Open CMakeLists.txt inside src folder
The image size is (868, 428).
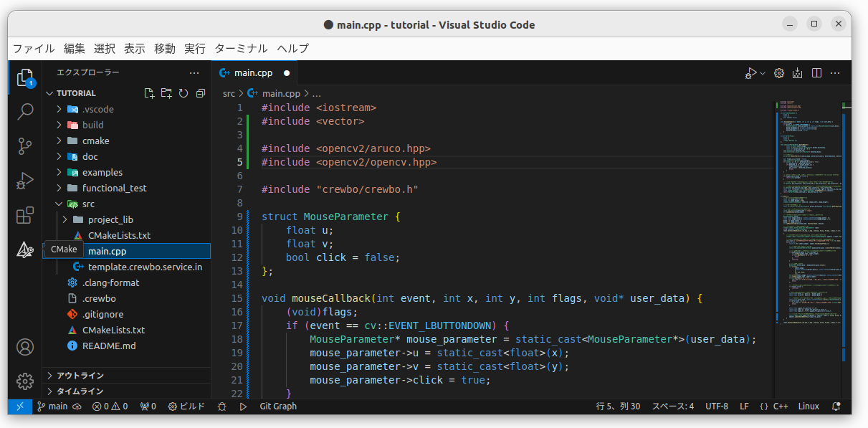click(x=119, y=235)
